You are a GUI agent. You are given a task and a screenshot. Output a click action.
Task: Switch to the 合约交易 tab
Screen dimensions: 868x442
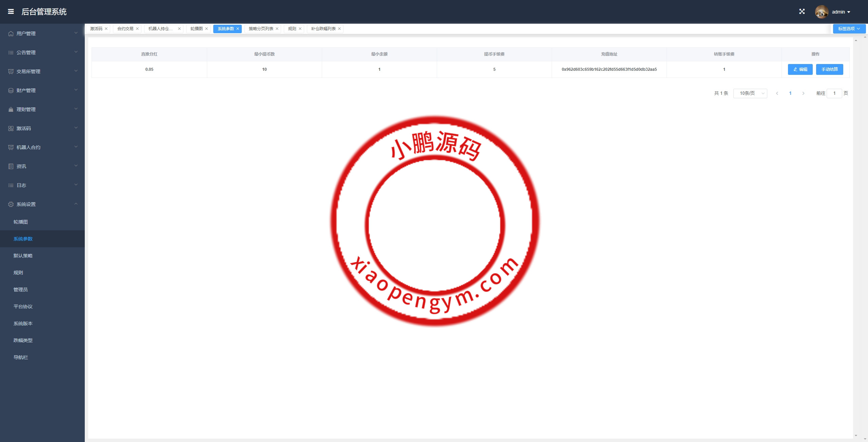(125, 29)
